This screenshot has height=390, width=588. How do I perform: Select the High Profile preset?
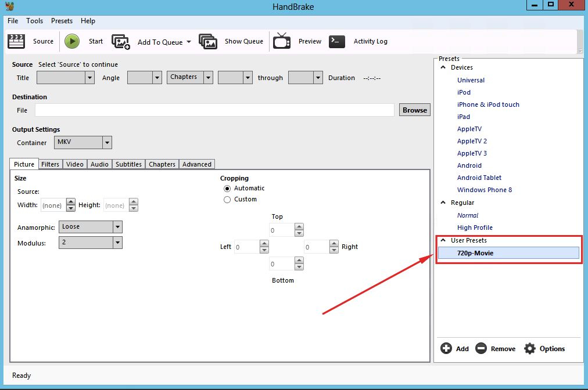475,228
